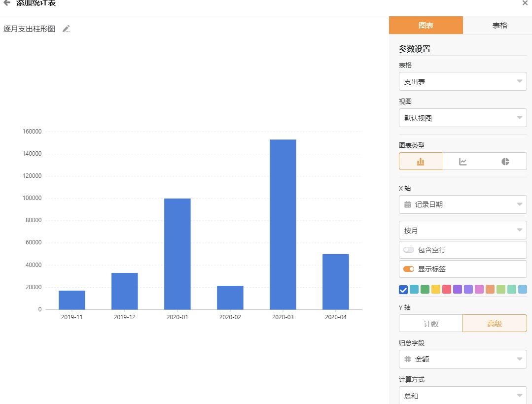
Task: Disable the 显示标签 toggle
Action: tap(408, 269)
